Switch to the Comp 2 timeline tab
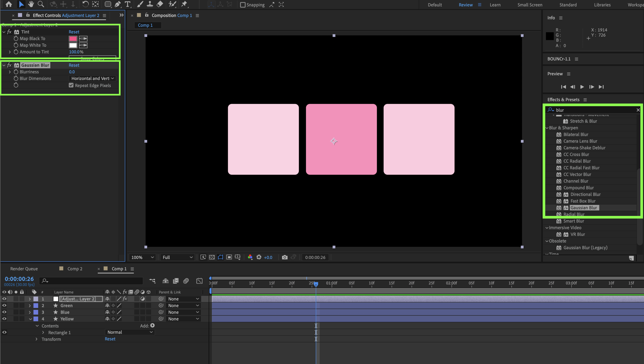 [75, 269]
